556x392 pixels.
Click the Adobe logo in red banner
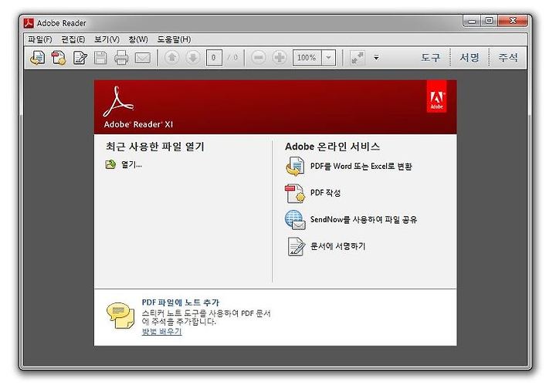tap(436, 96)
